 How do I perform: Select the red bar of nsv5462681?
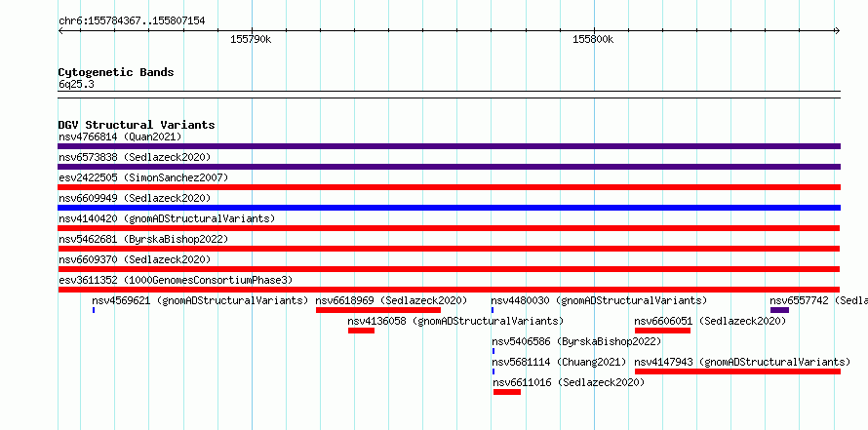pyautogui.click(x=449, y=249)
